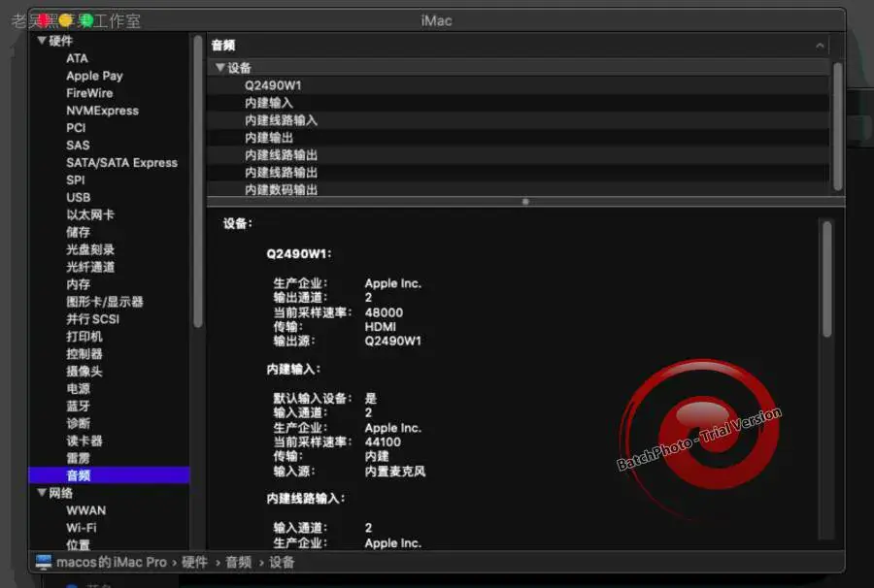Viewport: 874px width, 588px height.
Task: Select ATA in the sidebar
Action: point(77,58)
